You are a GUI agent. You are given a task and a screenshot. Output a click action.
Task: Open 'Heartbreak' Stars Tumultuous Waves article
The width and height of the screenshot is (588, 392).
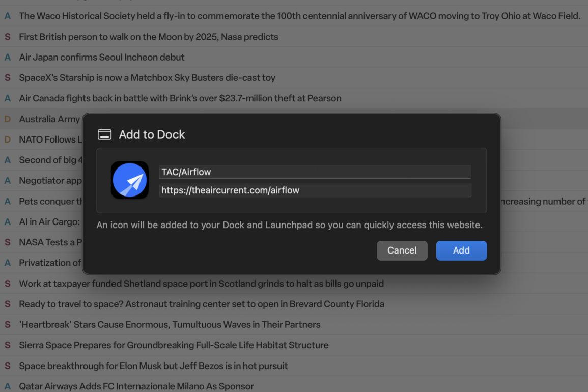pyautogui.click(x=170, y=324)
